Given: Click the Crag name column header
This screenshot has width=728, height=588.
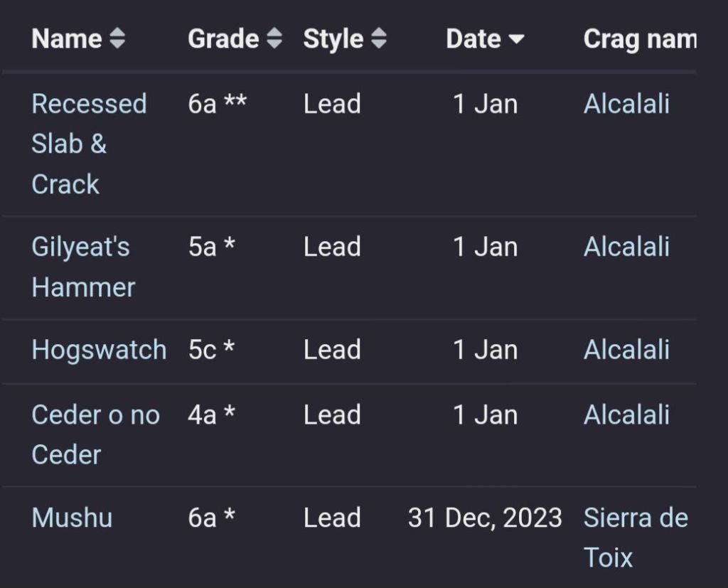Looking at the screenshot, I should 639,39.
